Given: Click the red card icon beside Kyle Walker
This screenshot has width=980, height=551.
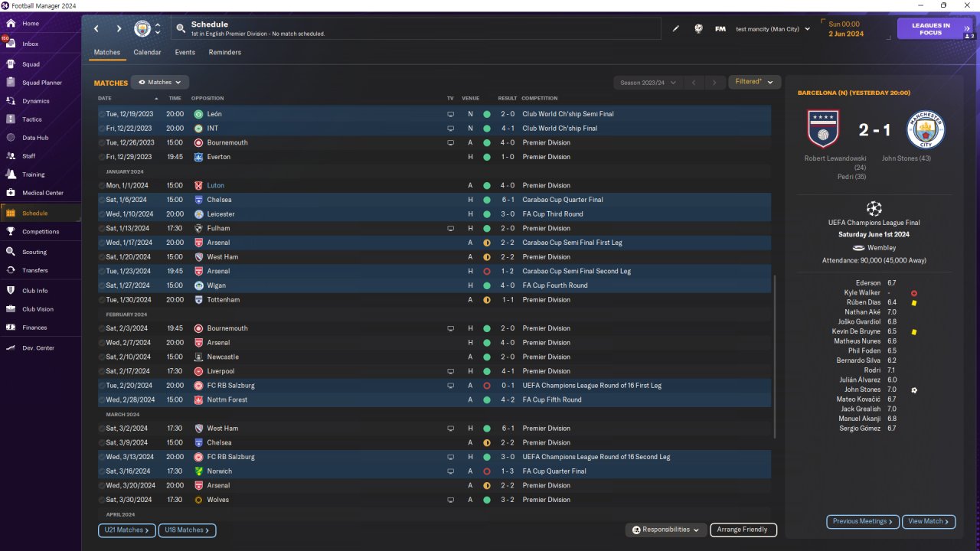Looking at the screenshot, I should pos(914,293).
